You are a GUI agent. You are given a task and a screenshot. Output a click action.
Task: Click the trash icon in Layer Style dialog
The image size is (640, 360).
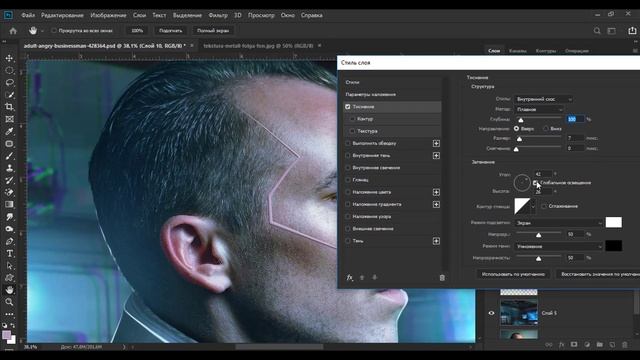(x=442, y=278)
